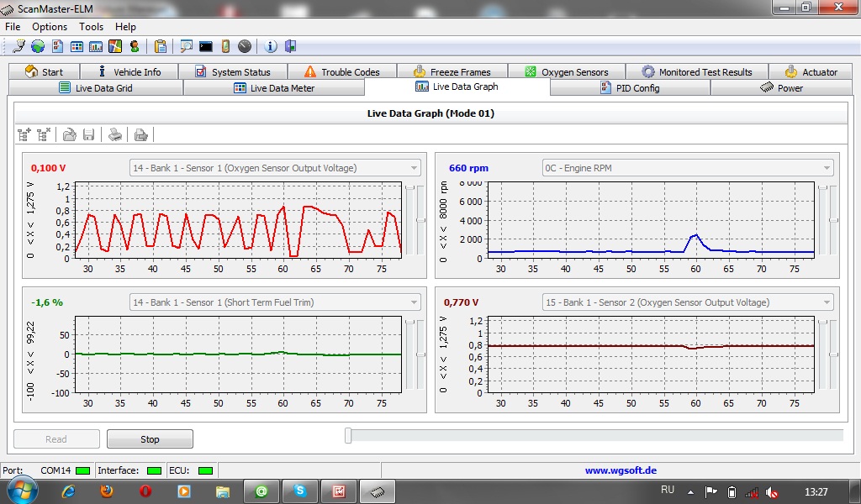861x504 pixels.
Task: Open the Bank 1 Sensor 2 voltage dropdown
Action: point(827,302)
